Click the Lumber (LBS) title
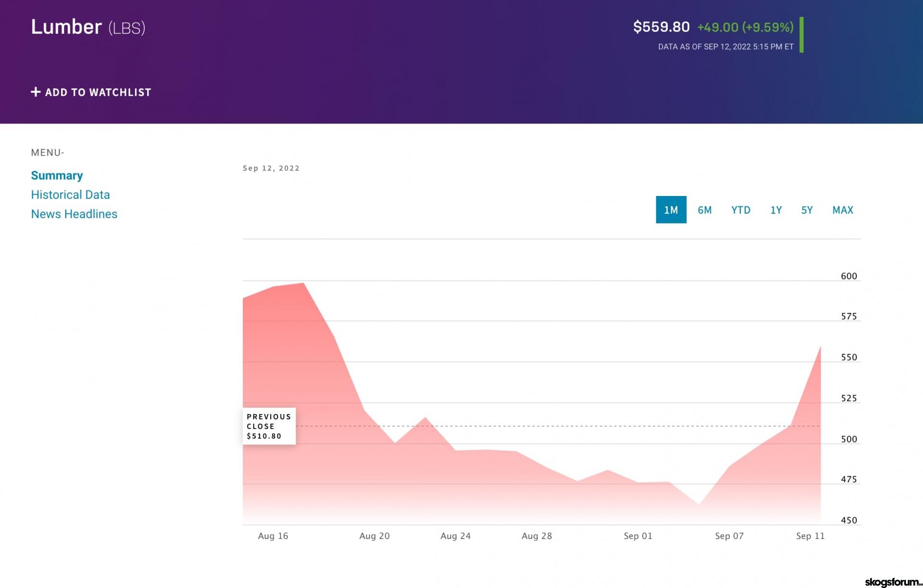Image resolution: width=923 pixels, height=588 pixels. 88,27
